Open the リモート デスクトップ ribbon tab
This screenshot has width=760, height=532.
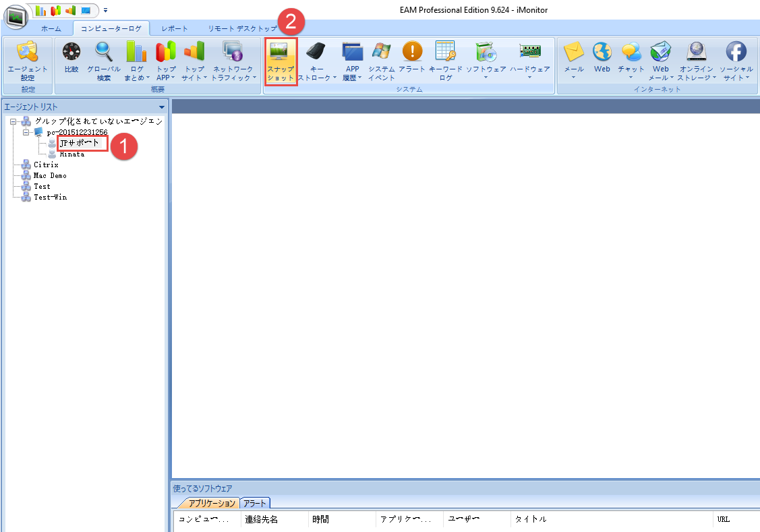click(x=242, y=28)
